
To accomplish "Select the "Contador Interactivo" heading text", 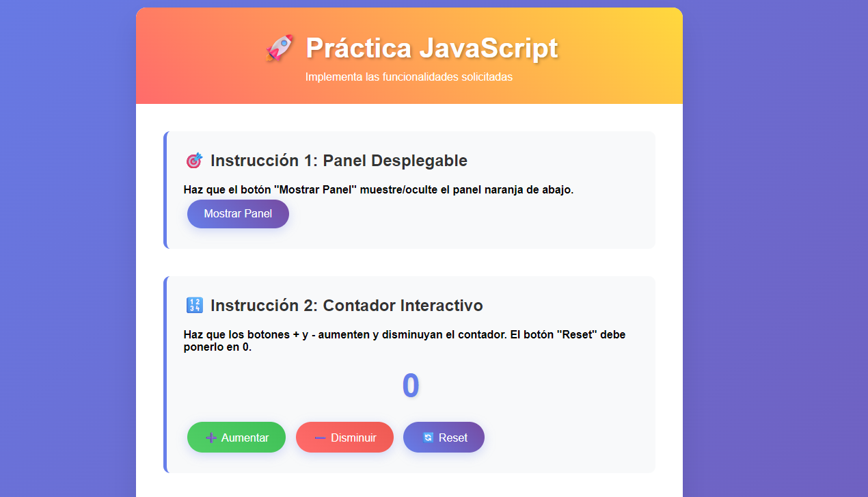I will coord(403,306).
